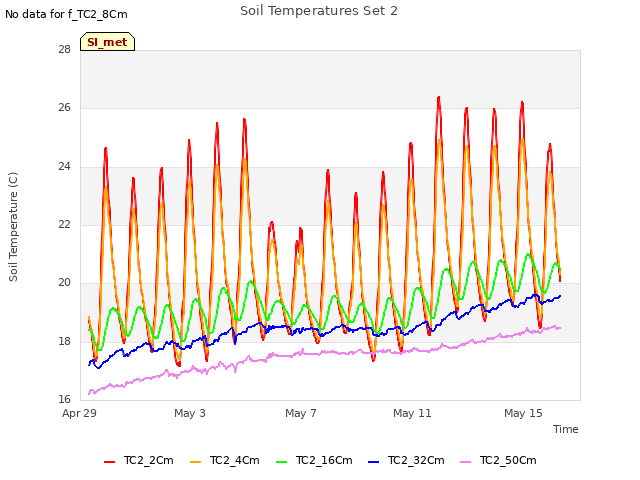Click the blue TC2_32Cm legend swatch

pyautogui.click(x=373, y=462)
